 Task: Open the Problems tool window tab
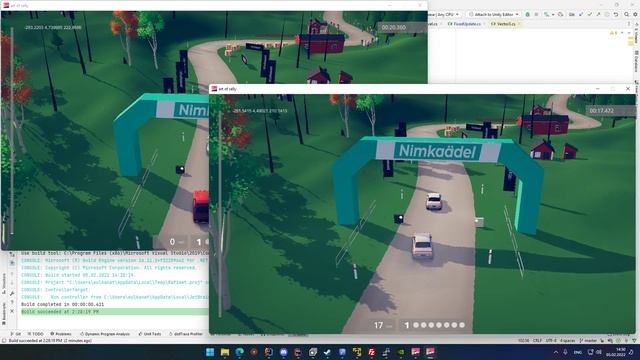[61, 334]
